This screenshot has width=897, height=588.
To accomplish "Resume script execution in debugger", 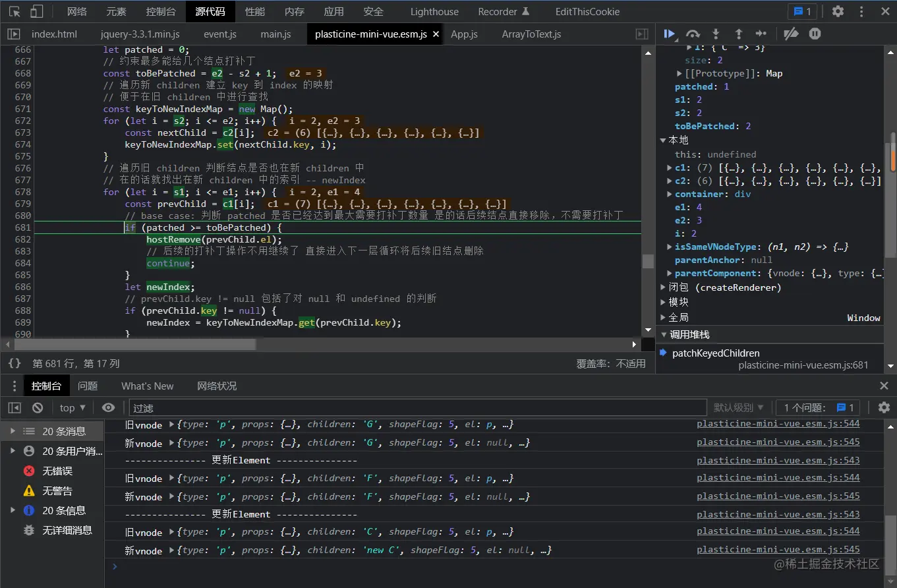I will [x=670, y=34].
